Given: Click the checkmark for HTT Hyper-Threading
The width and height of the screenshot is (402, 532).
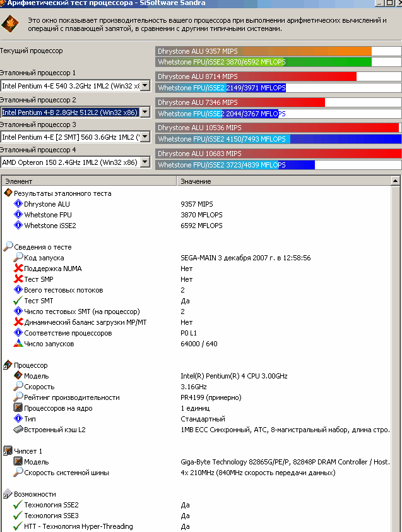Looking at the screenshot, I should (18, 526).
